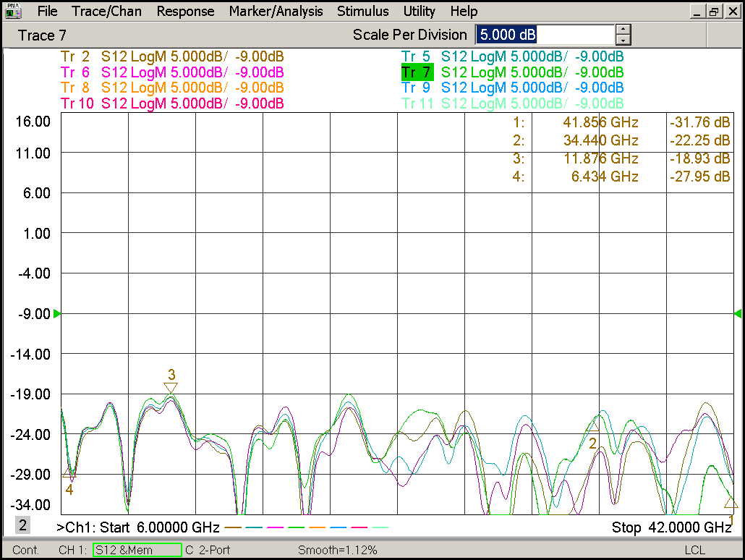
Task: Select trace Tr 6 S12 LogM label
Action: pos(172,72)
